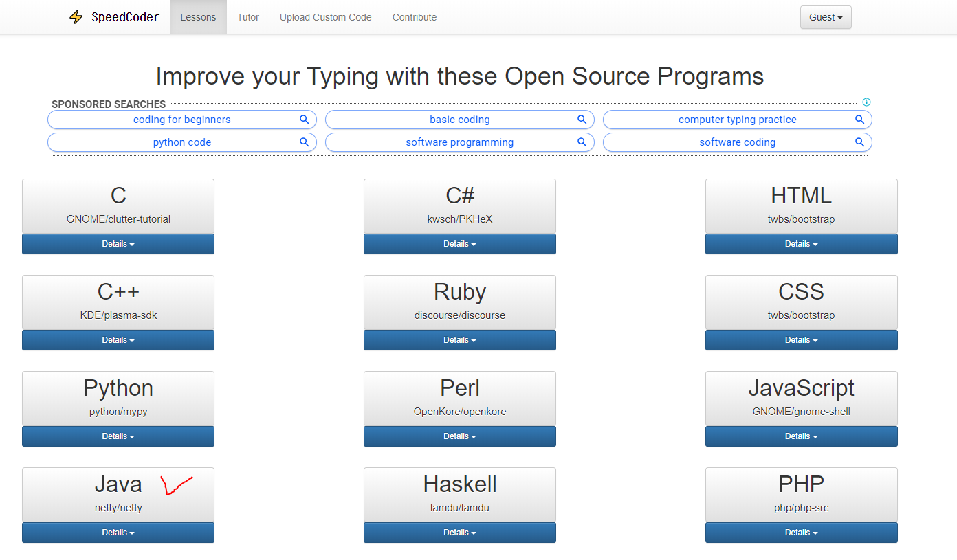Expand Details under the C# lesson
Image resolution: width=957 pixels, height=560 pixels.
[x=460, y=244]
